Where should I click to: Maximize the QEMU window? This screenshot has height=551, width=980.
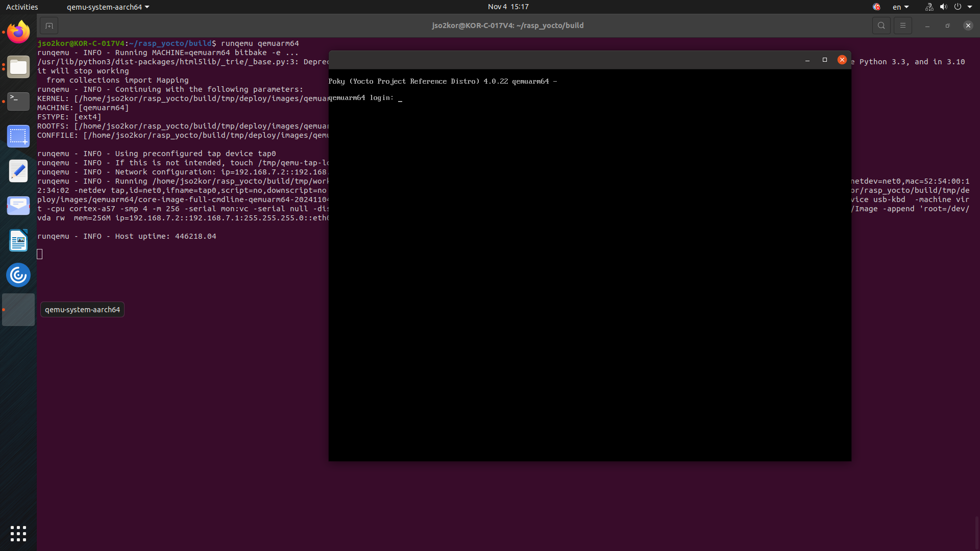(824, 60)
